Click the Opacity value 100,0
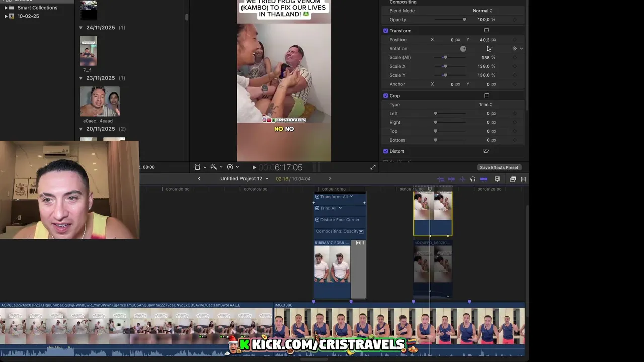Screen dimensions: 644x362 (484, 20)
